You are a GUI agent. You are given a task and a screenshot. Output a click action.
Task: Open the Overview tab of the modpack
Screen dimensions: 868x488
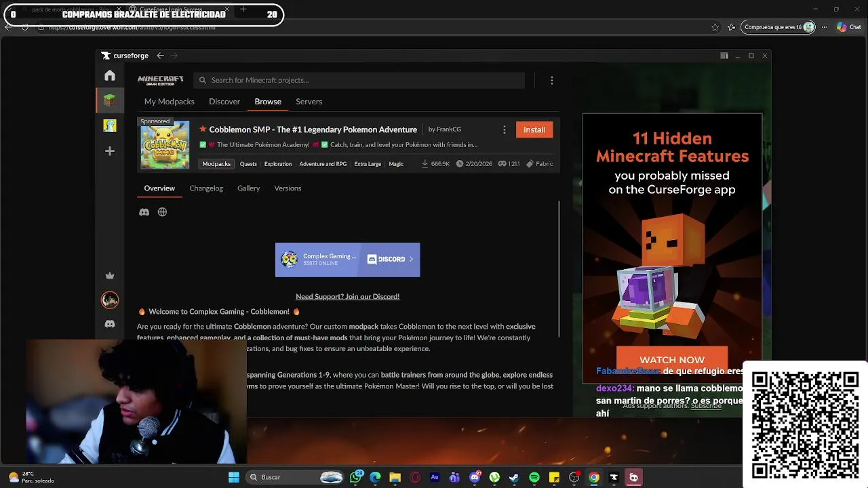(x=159, y=188)
